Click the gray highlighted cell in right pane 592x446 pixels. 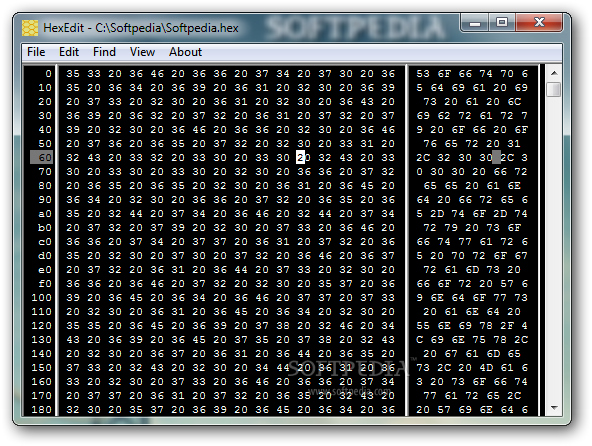[x=496, y=157]
